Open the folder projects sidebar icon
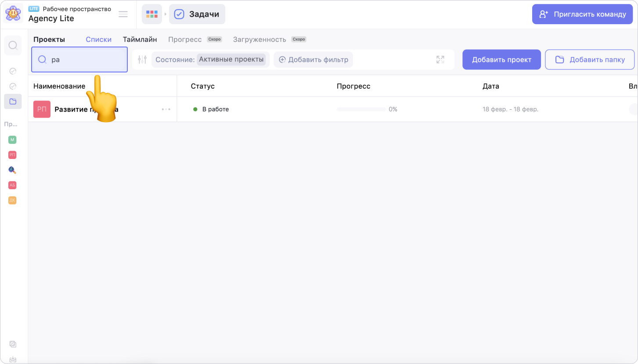The width and height of the screenshot is (638, 364). 13,101
